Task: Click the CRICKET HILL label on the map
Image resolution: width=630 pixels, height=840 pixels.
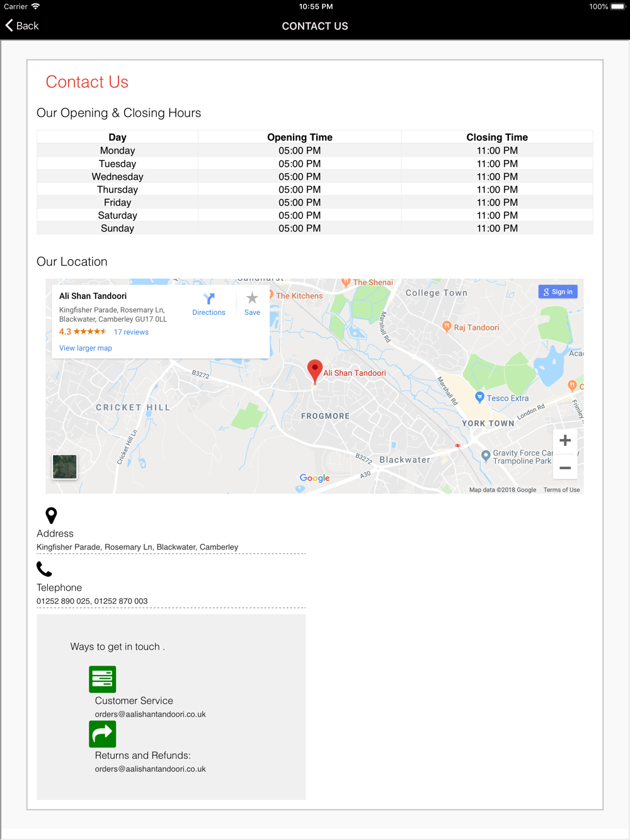Action: (x=133, y=407)
